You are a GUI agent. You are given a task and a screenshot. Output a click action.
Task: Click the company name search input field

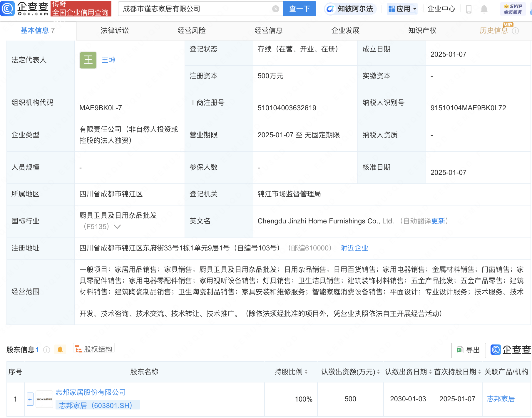tap(194, 9)
